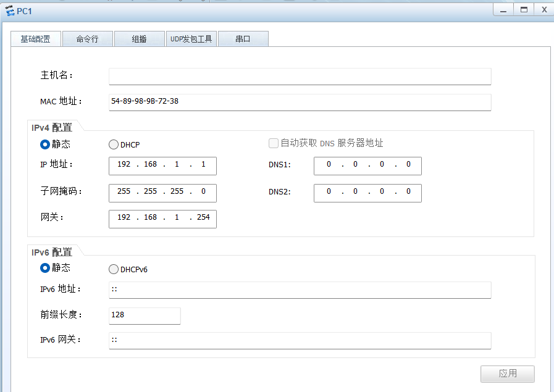The width and height of the screenshot is (554, 392).
Task: Open the 组播 tab
Action: (x=139, y=39)
